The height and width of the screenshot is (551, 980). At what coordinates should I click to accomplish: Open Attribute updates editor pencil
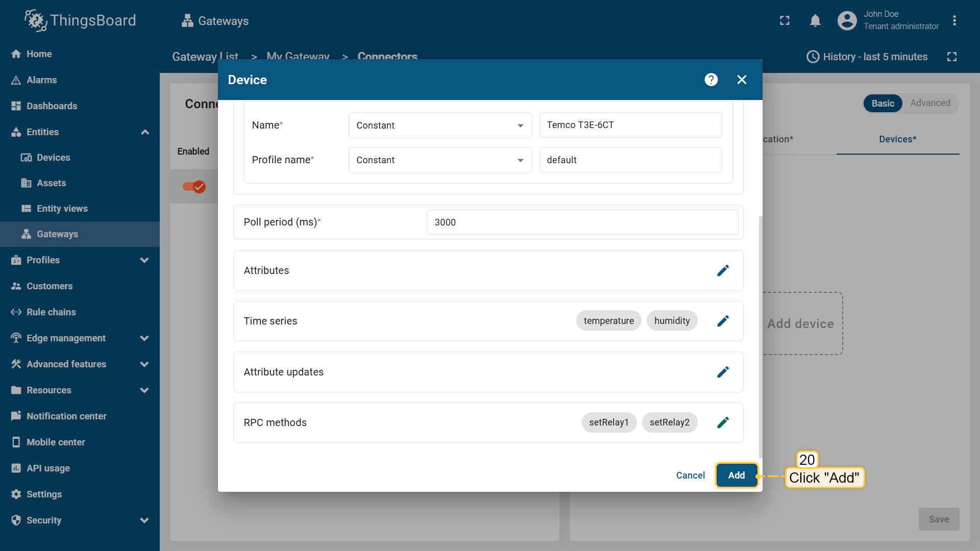(x=723, y=372)
